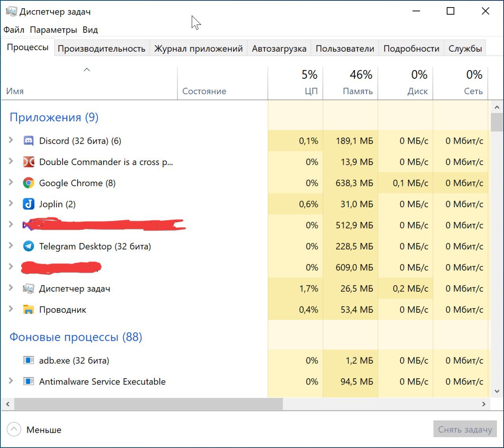Viewport: 504px width, 448px height.
Task: Click the adb.exe process icon
Action: click(x=28, y=360)
